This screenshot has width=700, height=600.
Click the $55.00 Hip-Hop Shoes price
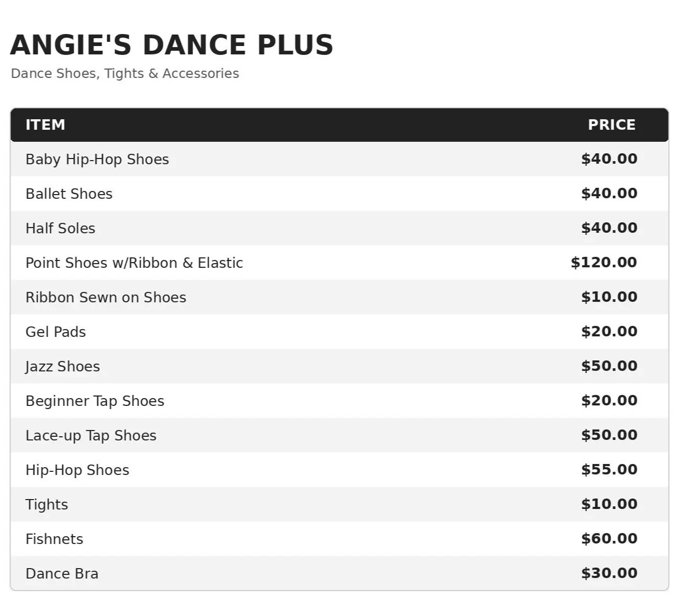coord(609,470)
